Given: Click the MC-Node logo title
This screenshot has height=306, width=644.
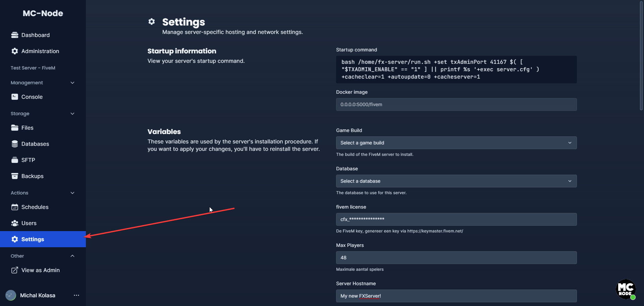Looking at the screenshot, I should pyautogui.click(x=43, y=13).
